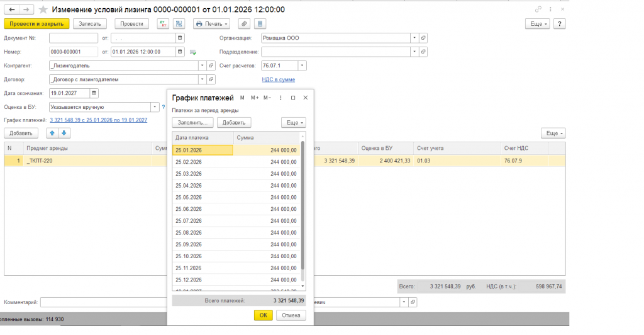
Task: Expand the Оценка в БУ dropdown
Action: click(x=155, y=107)
